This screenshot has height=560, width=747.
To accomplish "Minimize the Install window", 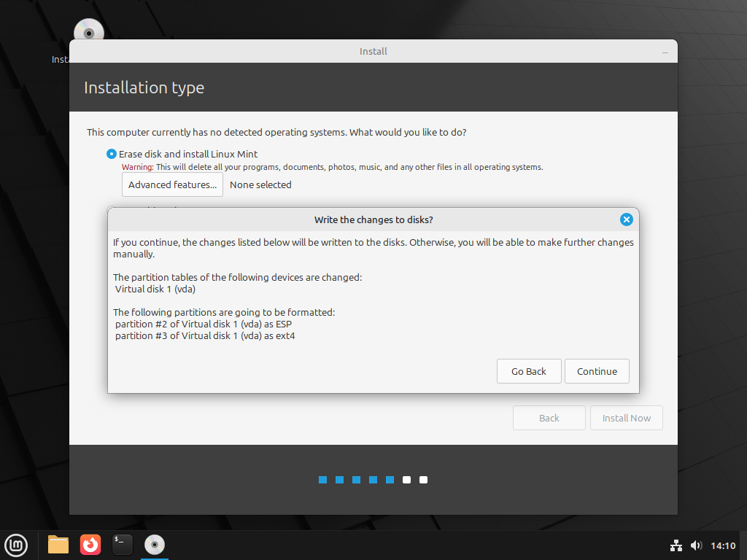I will (665, 52).
